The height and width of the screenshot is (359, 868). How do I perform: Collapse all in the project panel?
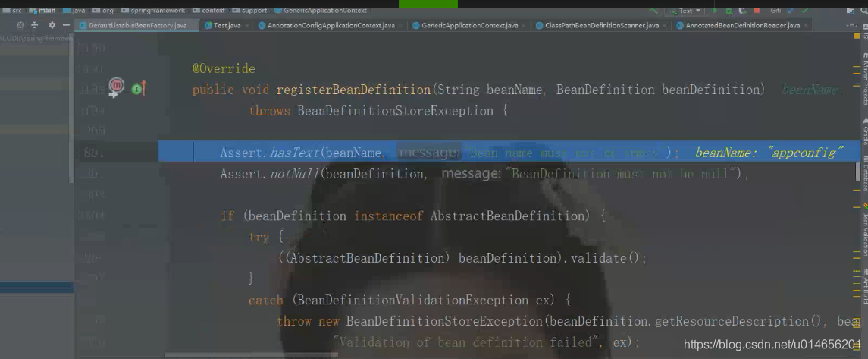point(34,25)
